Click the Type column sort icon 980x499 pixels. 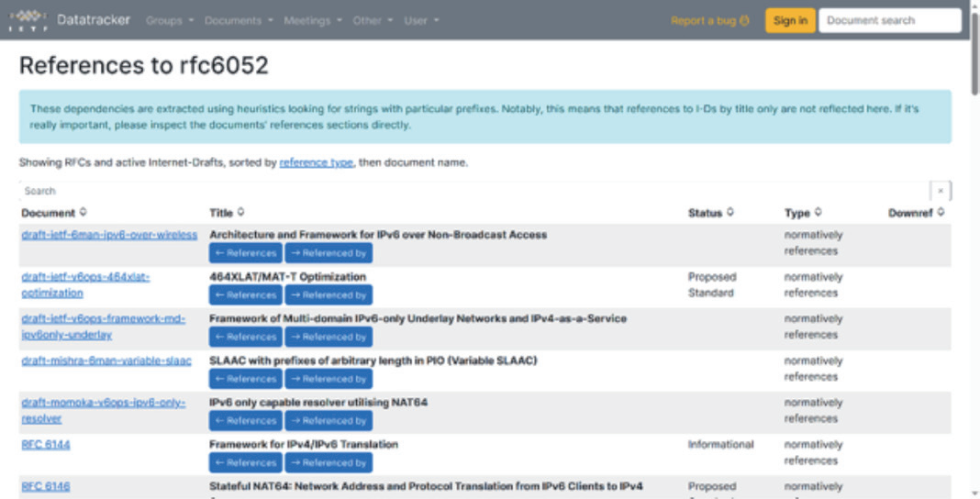coord(818,213)
